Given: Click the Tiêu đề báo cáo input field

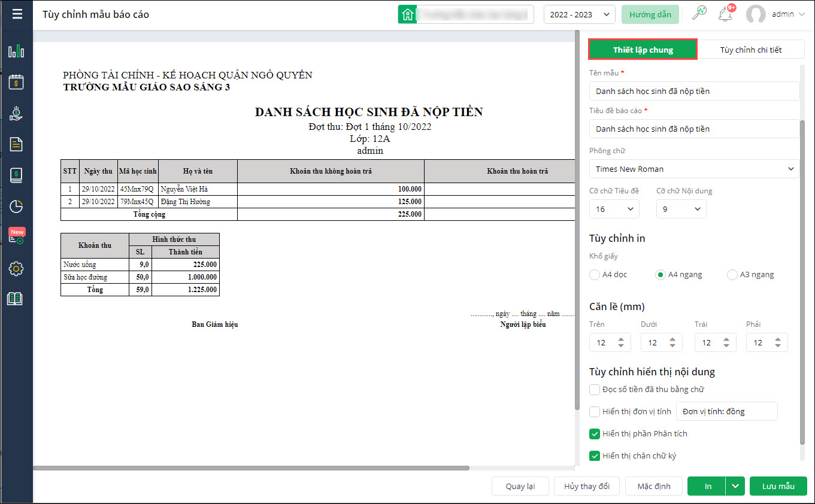Looking at the screenshot, I should click(694, 129).
